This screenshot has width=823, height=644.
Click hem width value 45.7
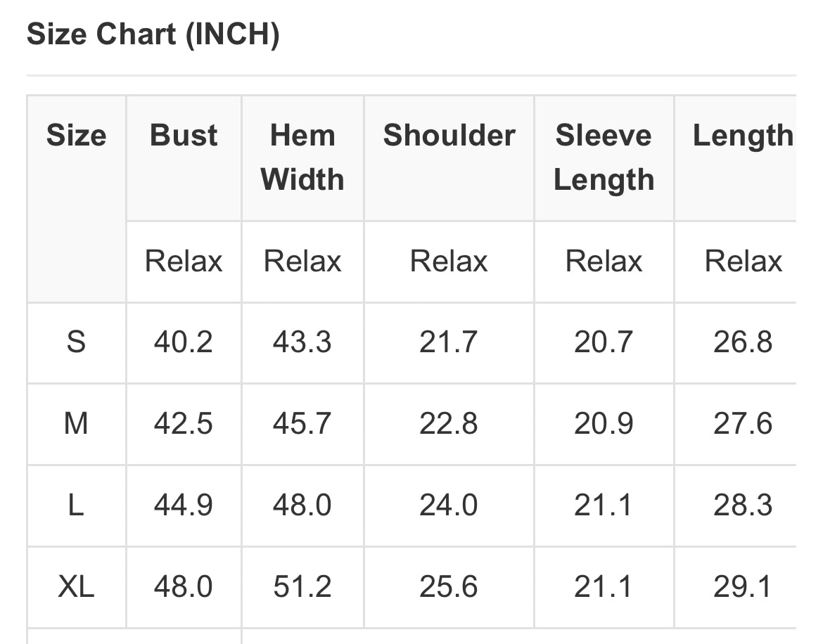(x=302, y=423)
